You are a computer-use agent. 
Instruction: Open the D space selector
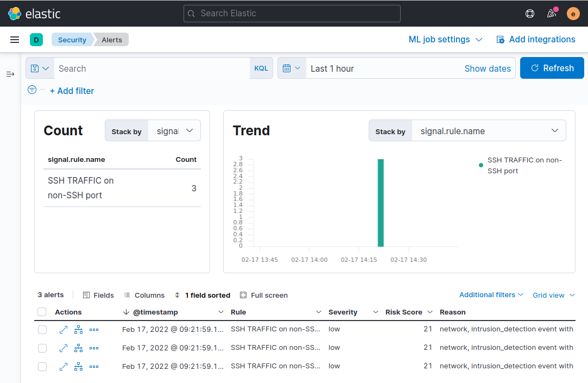36,40
